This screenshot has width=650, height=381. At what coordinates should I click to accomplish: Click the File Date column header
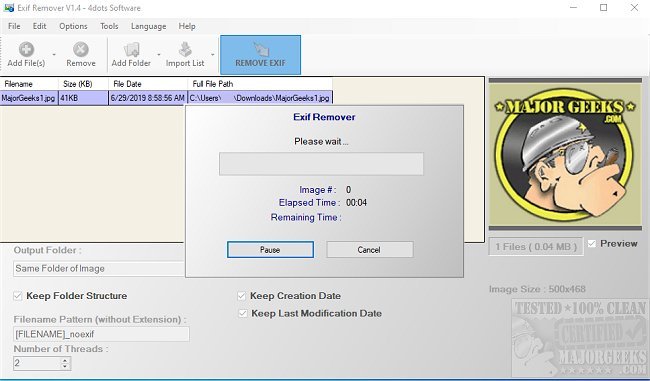click(x=148, y=84)
